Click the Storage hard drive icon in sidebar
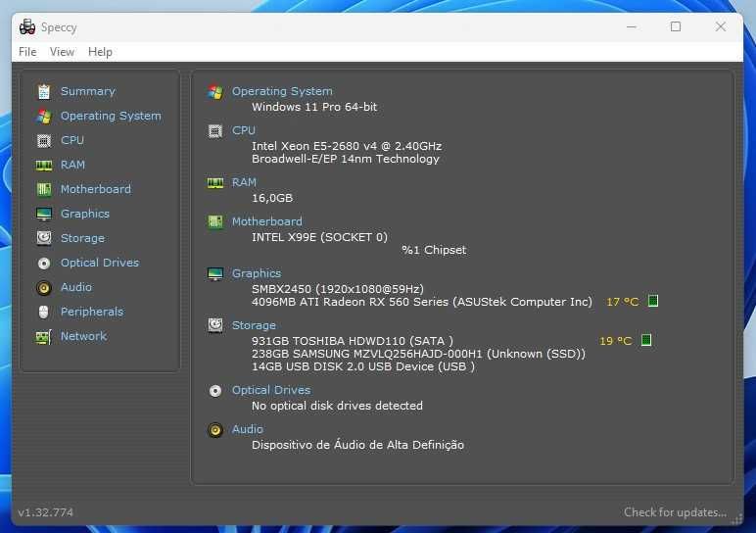 click(44, 238)
